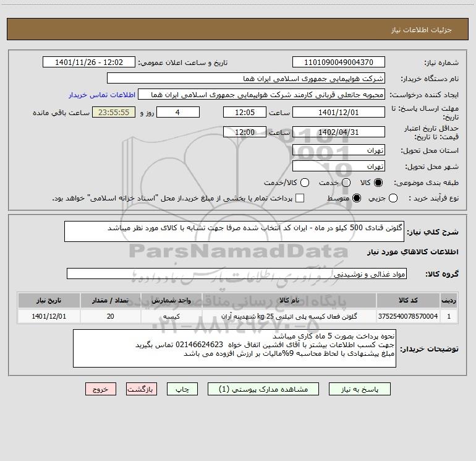The image size is (476, 461).
Task: Click the تعداد / مقدار column header
Action: pyautogui.click(x=110, y=300)
